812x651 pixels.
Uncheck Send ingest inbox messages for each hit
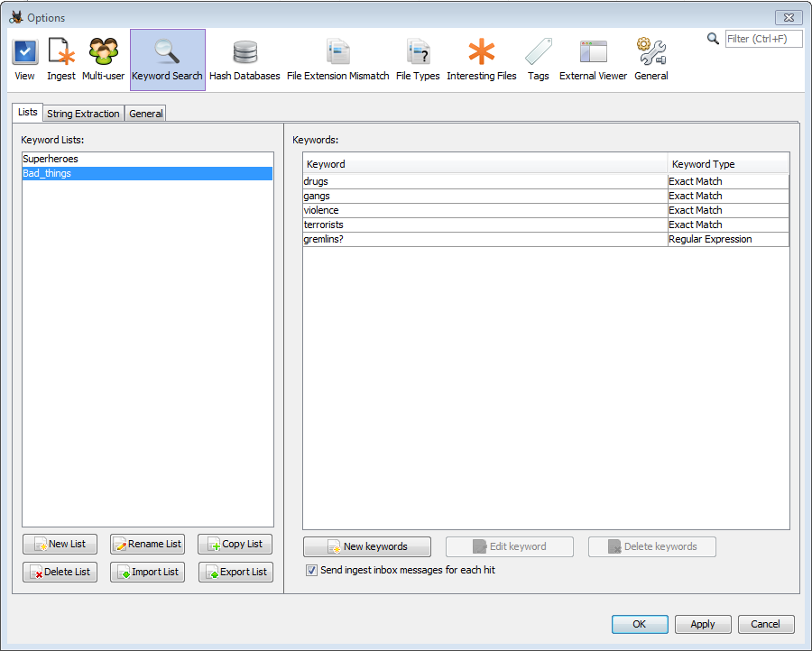point(311,570)
